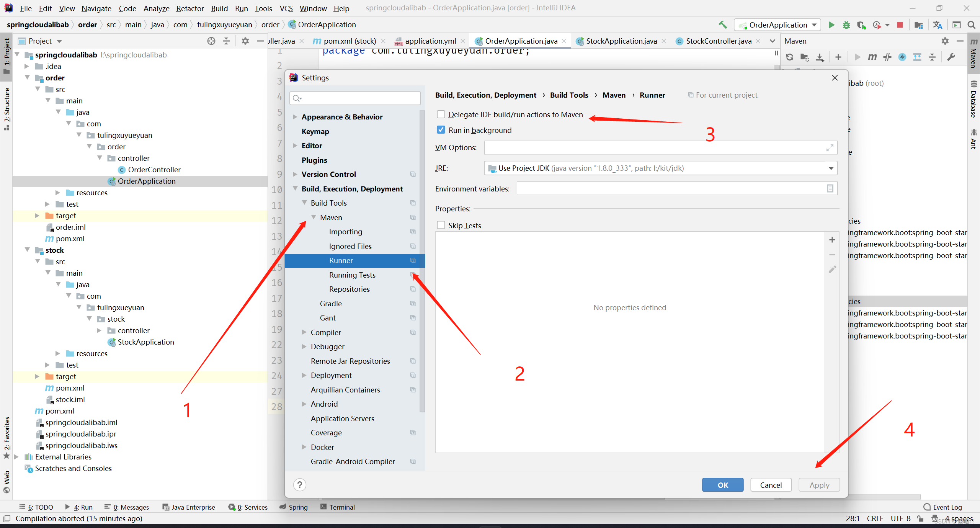Click the Environment variables field
Viewport: 980px width, 528px height.
[x=677, y=188]
